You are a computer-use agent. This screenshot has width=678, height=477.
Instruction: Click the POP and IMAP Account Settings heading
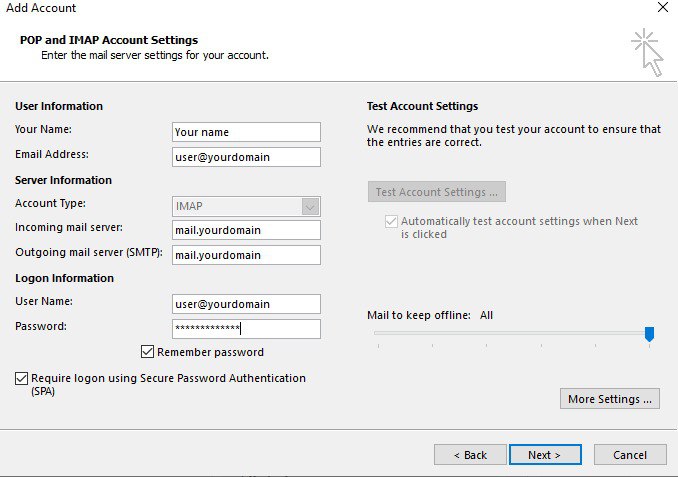[x=109, y=40]
